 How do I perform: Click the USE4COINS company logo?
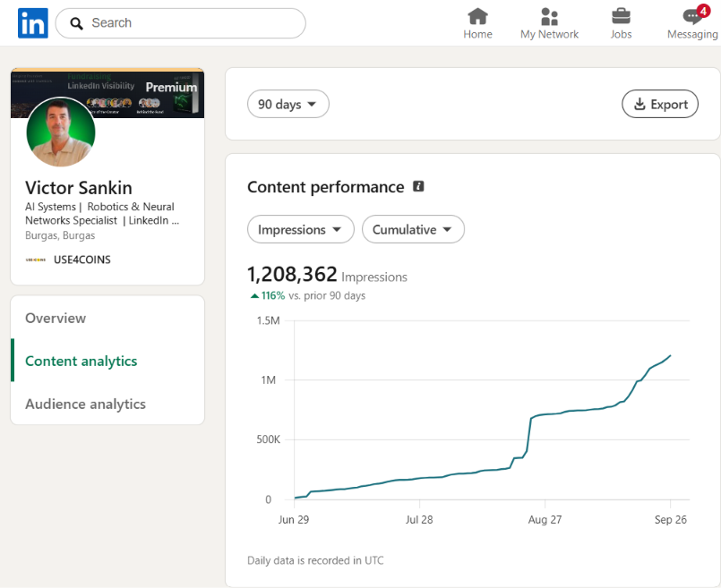coord(36,260)
